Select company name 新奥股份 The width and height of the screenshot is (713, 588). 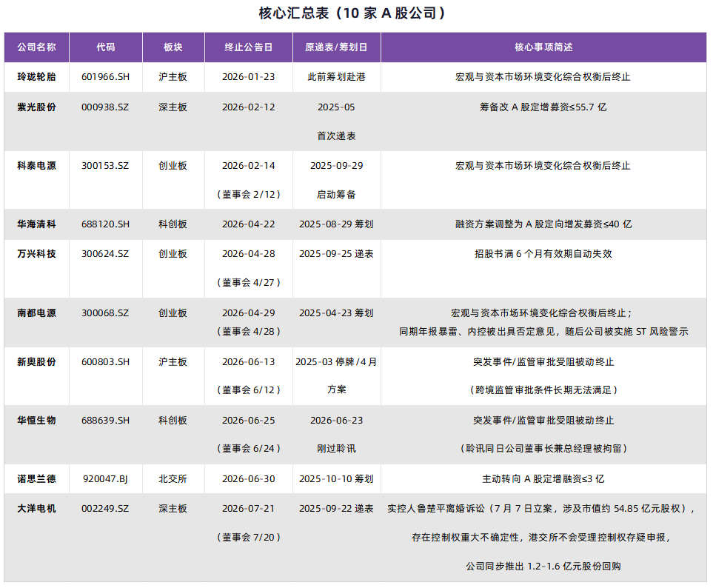(x=37, y=362)
